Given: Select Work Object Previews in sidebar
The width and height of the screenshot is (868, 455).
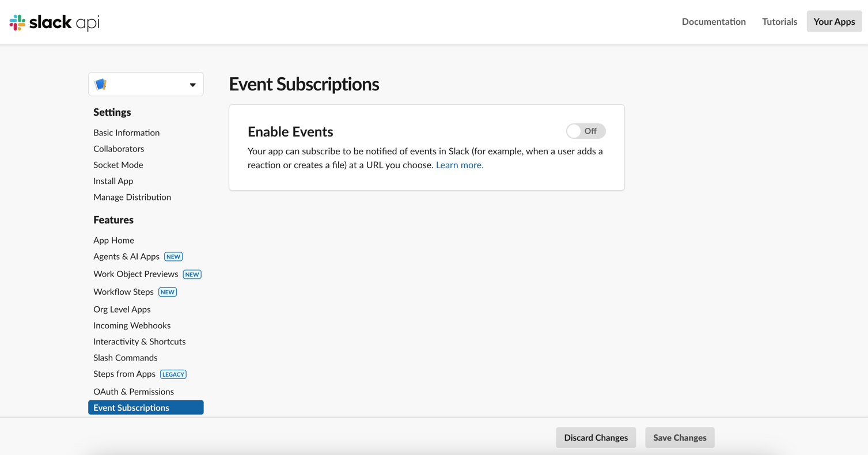Looking at the screenshot, I should point(135,274).
